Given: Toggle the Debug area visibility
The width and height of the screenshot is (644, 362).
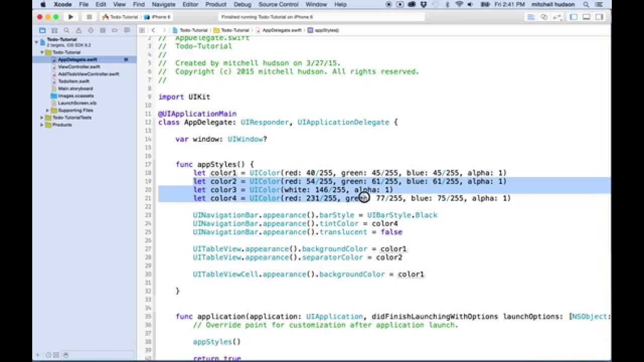Looking at the screenshot, I should pos(586,17).
